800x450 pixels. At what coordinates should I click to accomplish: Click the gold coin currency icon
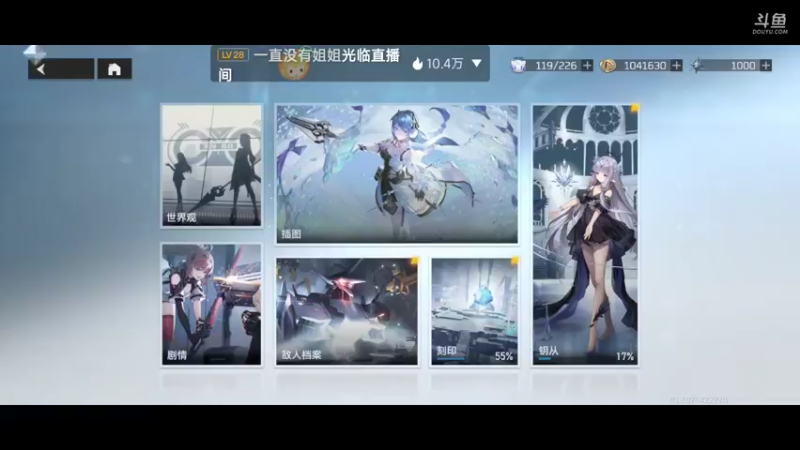coord(607,65)
